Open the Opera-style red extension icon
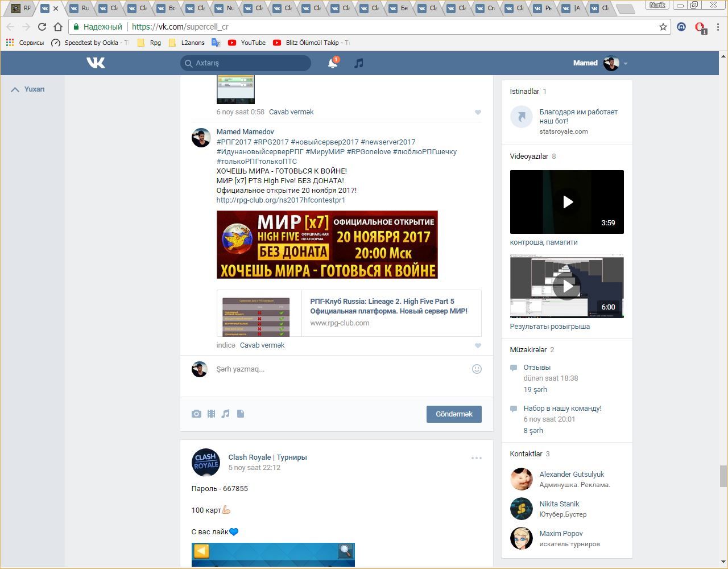 pyautogui.click(x=700, y=27)
